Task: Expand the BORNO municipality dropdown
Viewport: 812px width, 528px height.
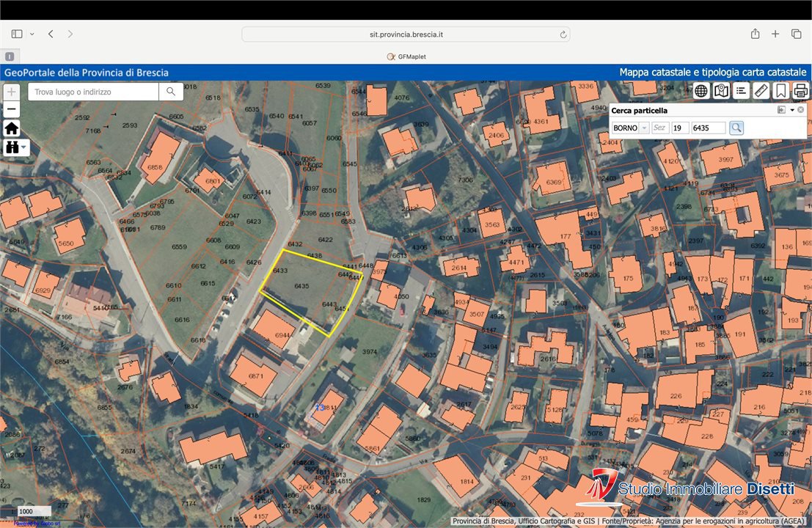Action: point(645,128)
